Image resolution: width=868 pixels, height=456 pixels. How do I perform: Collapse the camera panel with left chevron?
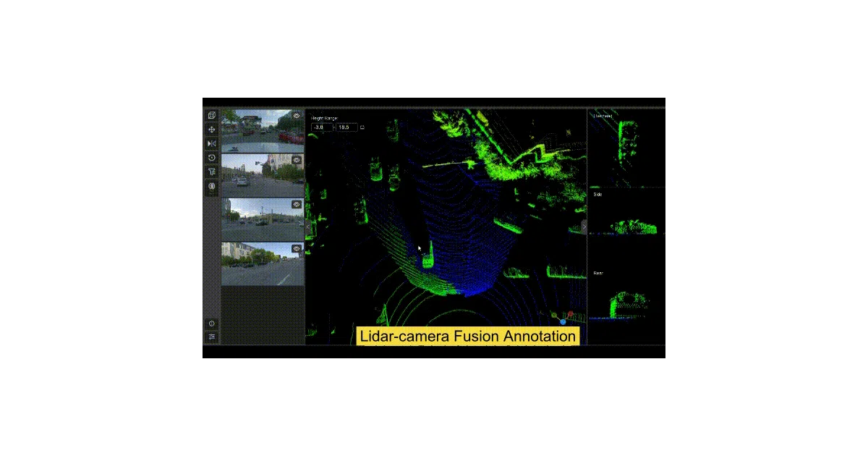pos(308,227)
